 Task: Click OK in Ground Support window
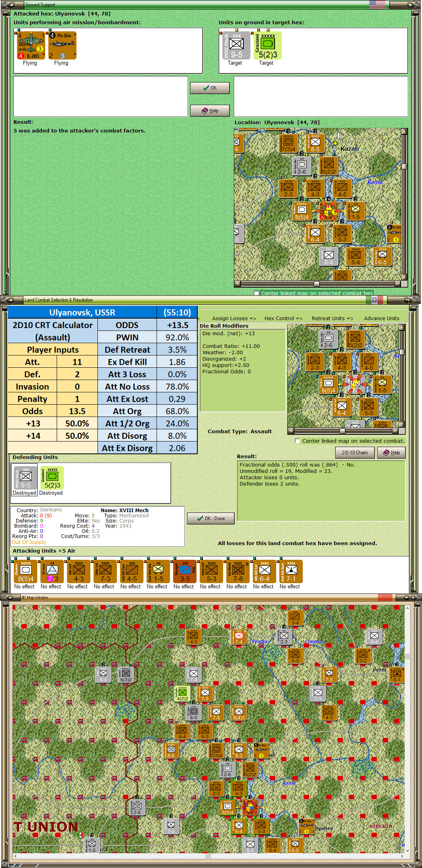point(210,88)
